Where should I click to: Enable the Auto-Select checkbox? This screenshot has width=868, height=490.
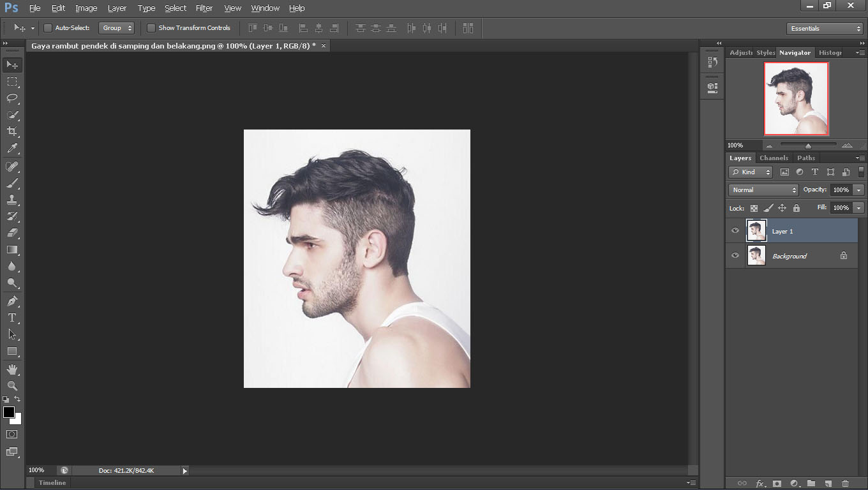tap(48, 28)
